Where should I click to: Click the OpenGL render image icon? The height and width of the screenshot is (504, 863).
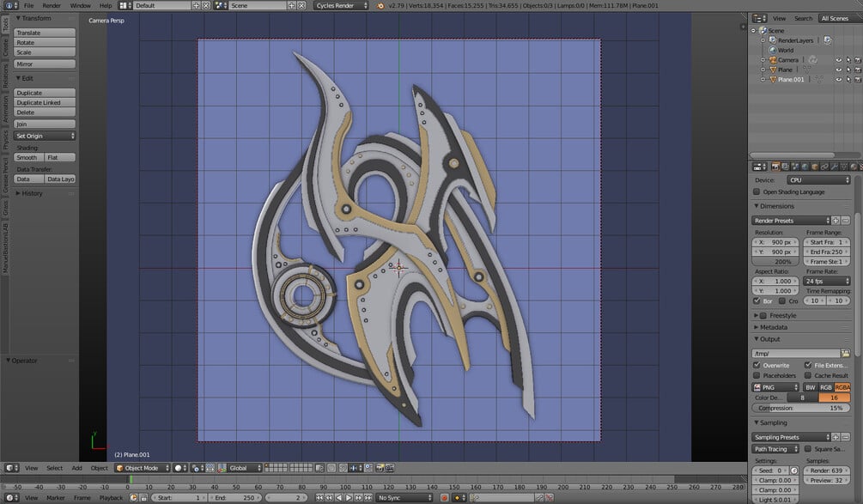coord(380,468)
